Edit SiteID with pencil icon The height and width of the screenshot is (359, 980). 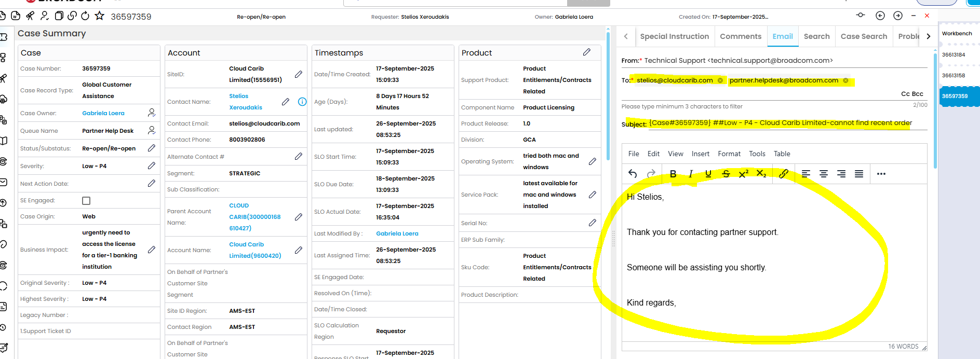tap(299, 74)
